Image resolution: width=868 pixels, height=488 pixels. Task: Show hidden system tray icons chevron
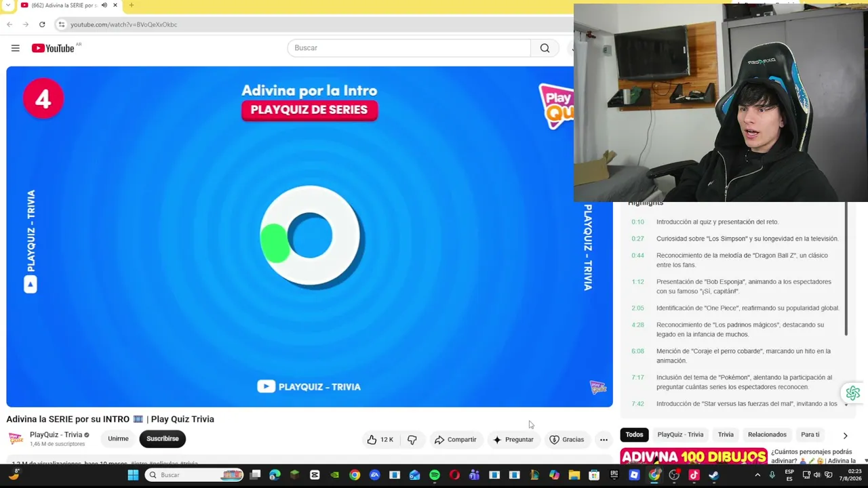coord(757,475)
